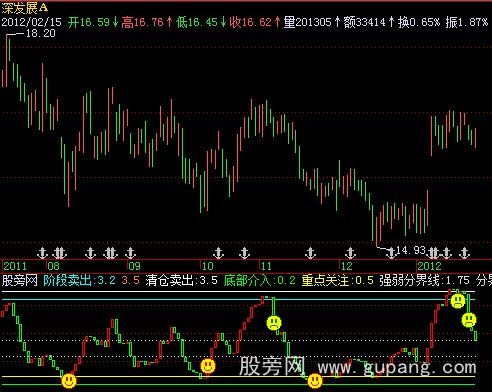Select the 11 month on the time axis
The width and height of the screenshot is (492, 392).
266,266
